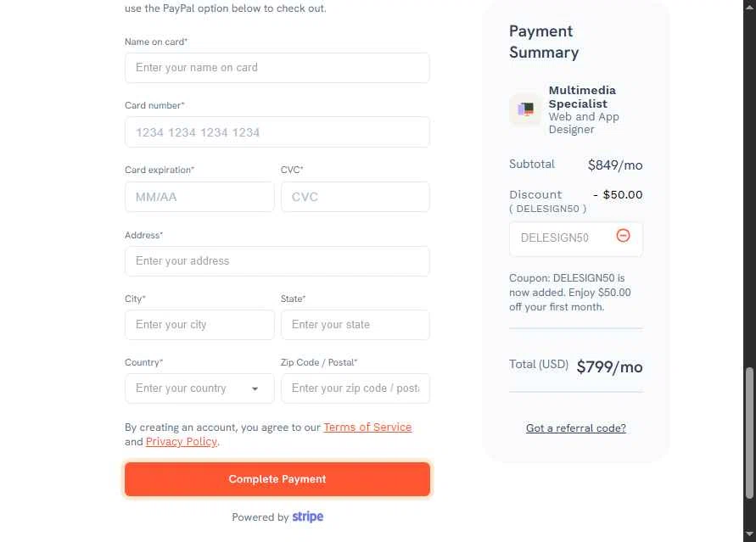Open the Terms of Service link
Image resolution: width=756 pixels, height=542 pixels.
click(367, 427)
